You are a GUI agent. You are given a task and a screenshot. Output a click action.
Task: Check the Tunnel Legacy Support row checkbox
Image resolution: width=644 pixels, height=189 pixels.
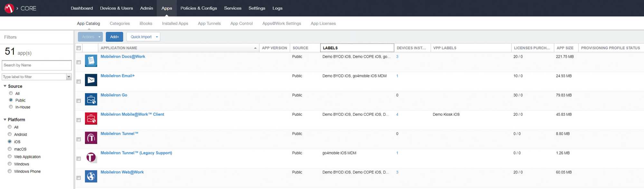[79, 159]
